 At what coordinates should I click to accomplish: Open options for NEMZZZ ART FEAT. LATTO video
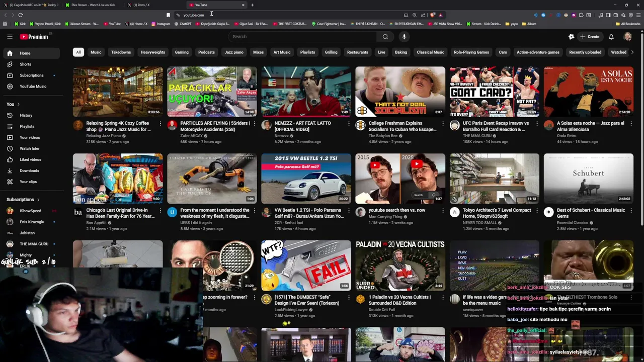click(349, 123)
